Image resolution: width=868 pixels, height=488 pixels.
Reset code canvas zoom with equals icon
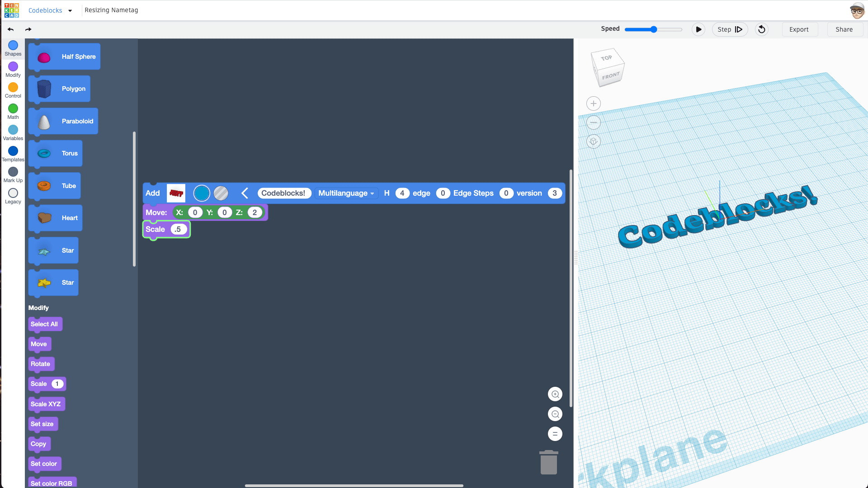pyautogui.click(x=555, y=434)
